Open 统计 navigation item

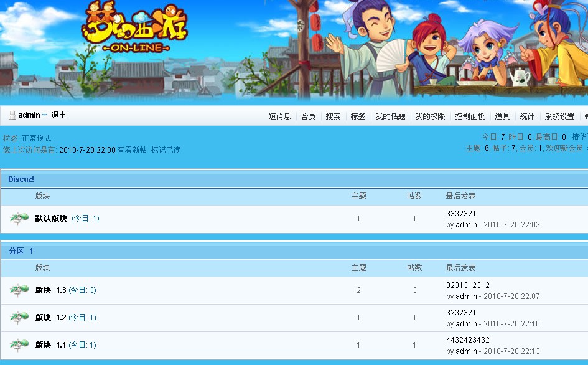[x=527, y=116]
